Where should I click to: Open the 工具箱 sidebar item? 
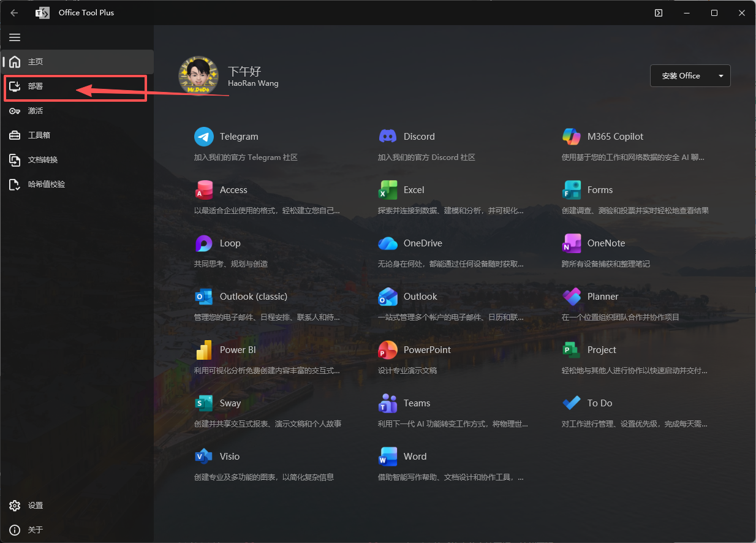pyautogui.click(x=39, y=135)
